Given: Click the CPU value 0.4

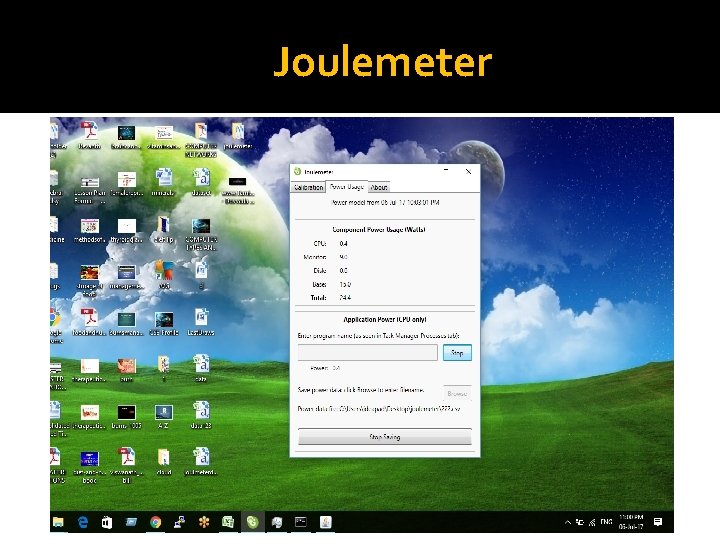Looking at the screenshot, I should [343, 243].
